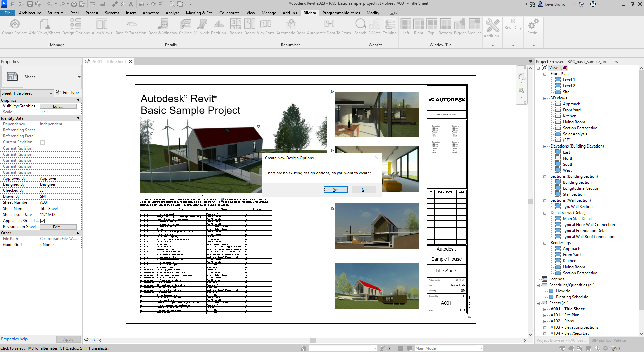Run the Doors renumber tool

(249, 27)
